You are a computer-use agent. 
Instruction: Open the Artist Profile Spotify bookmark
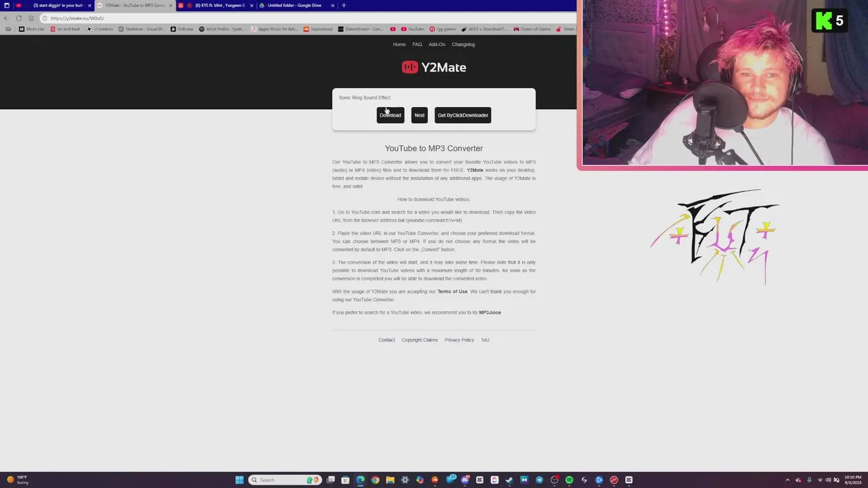point(222,29)
